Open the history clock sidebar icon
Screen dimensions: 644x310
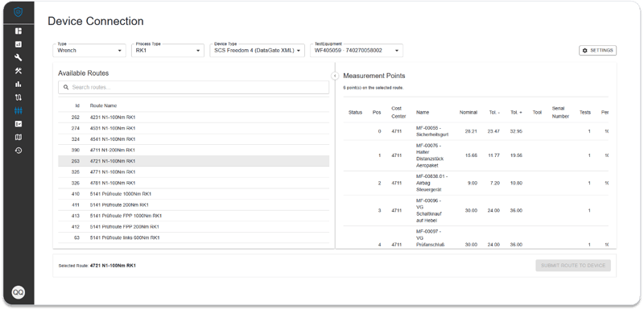coord(18,151)
